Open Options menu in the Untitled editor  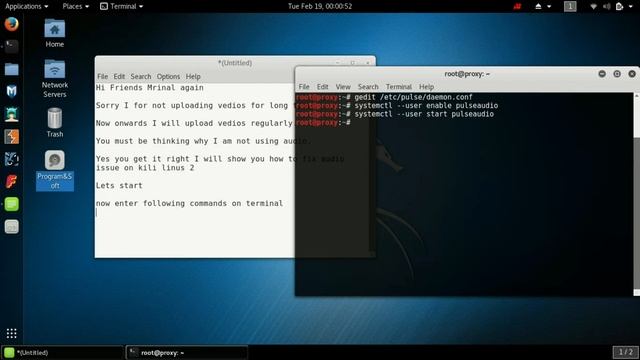pos(168,76)
